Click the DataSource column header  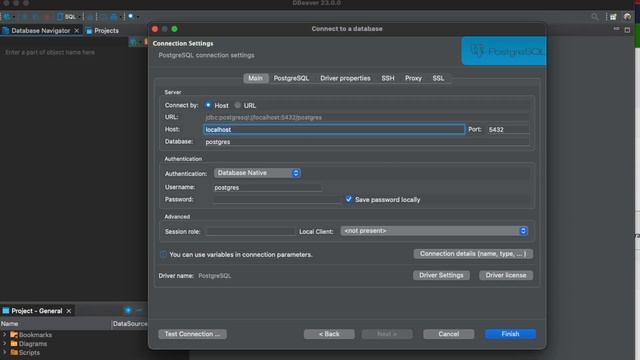pos(130,324)
